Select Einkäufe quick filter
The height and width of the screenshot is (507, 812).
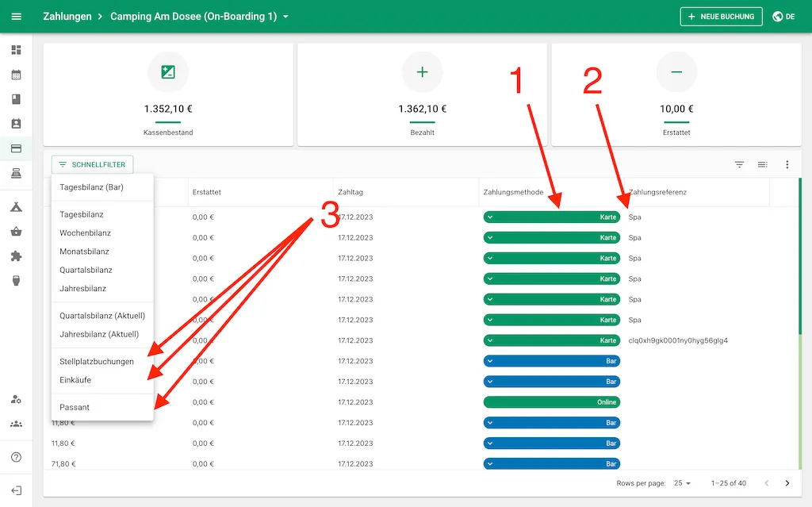(x=102, y=380)
